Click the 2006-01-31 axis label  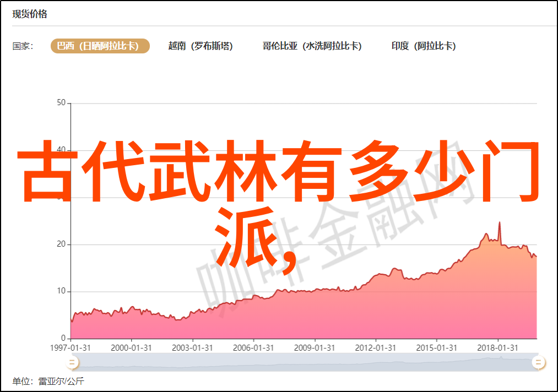(x=253, y=348)
